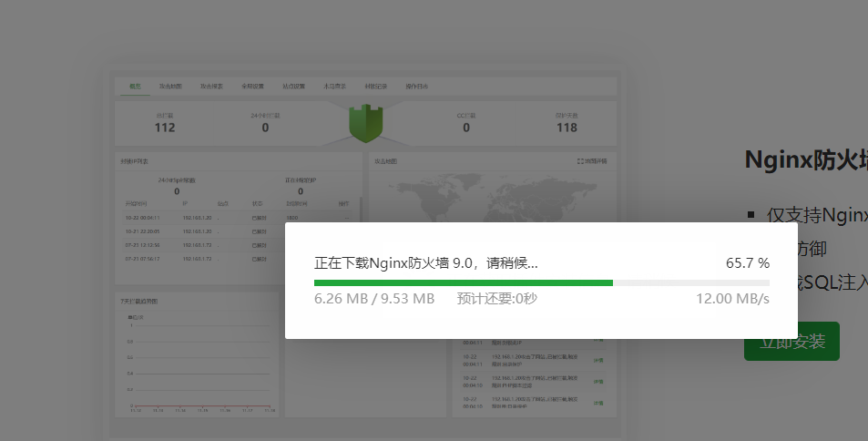The image size is (868, 441).
Task: Click the Nginx防火墙 heading on the right
Action: tap(806, 160)
